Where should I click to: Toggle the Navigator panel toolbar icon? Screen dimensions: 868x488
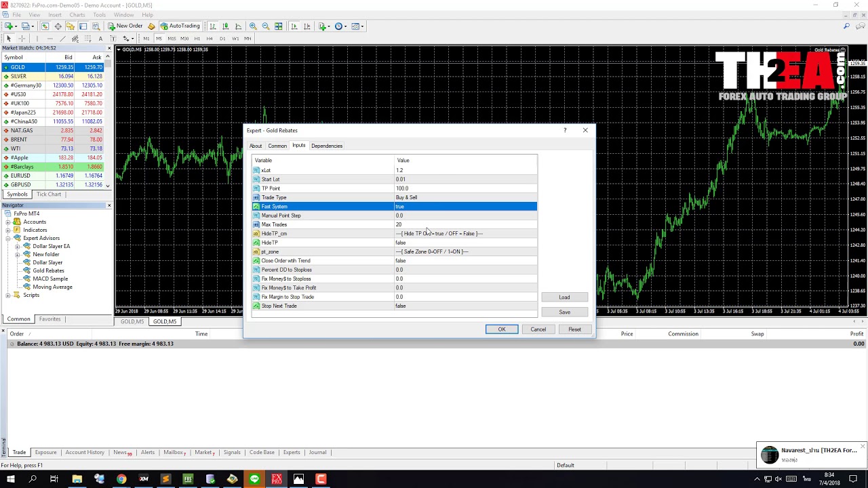(x=71, y=26)
